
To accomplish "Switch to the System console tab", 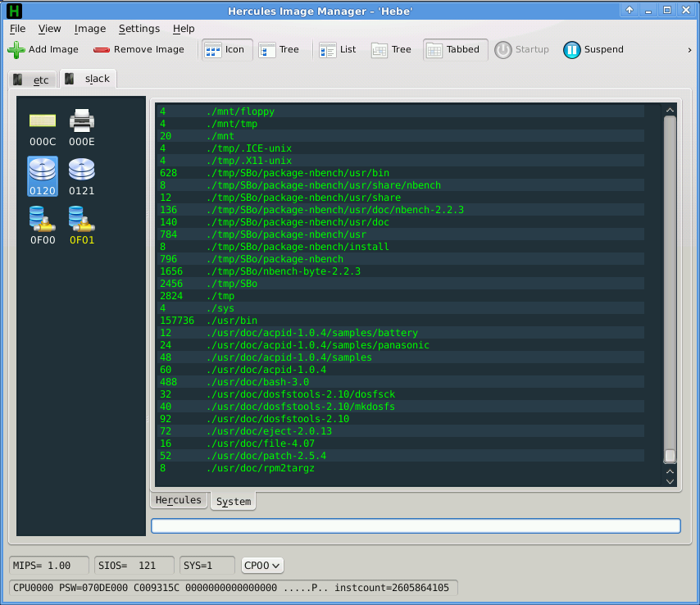I will (234, 501).
